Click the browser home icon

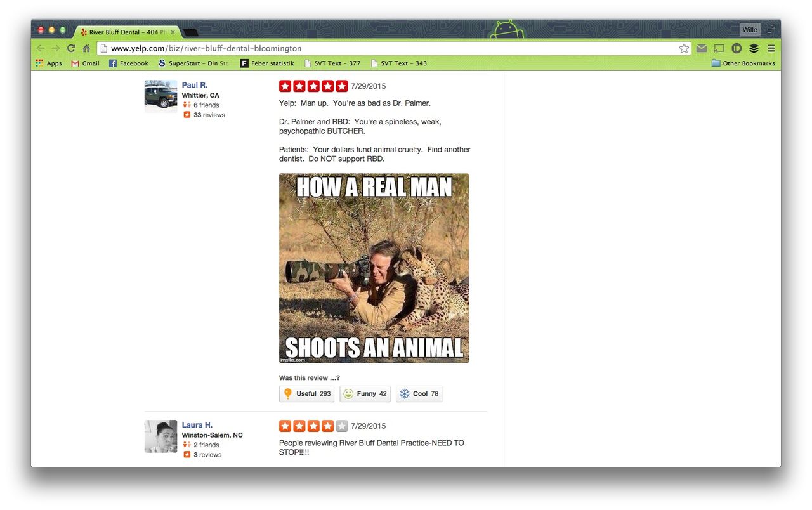86,48
